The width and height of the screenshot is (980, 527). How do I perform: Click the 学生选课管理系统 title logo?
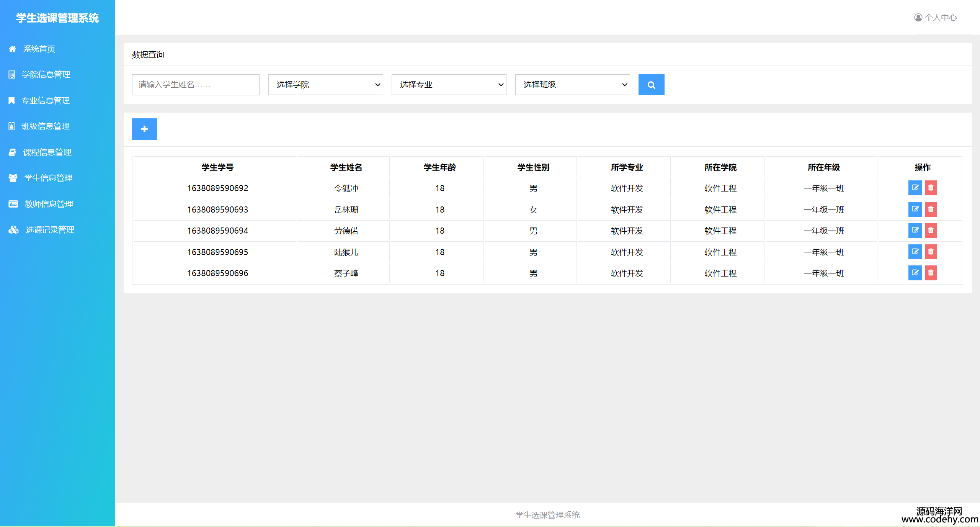pos(57,18)
